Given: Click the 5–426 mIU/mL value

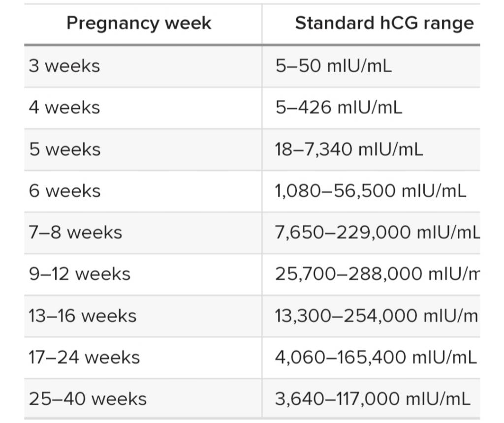Looking at the screenshot, I should tap(339, 107).
